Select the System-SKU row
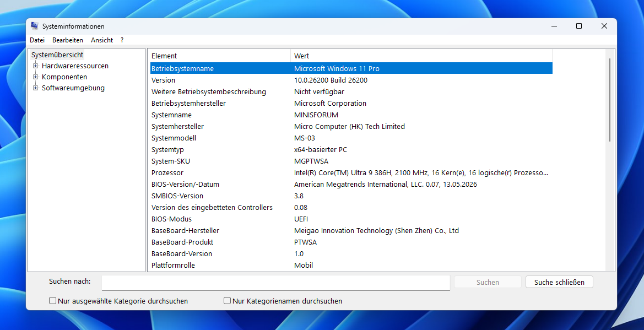Viewport: 644px width, 330px height. pos(351,161)
